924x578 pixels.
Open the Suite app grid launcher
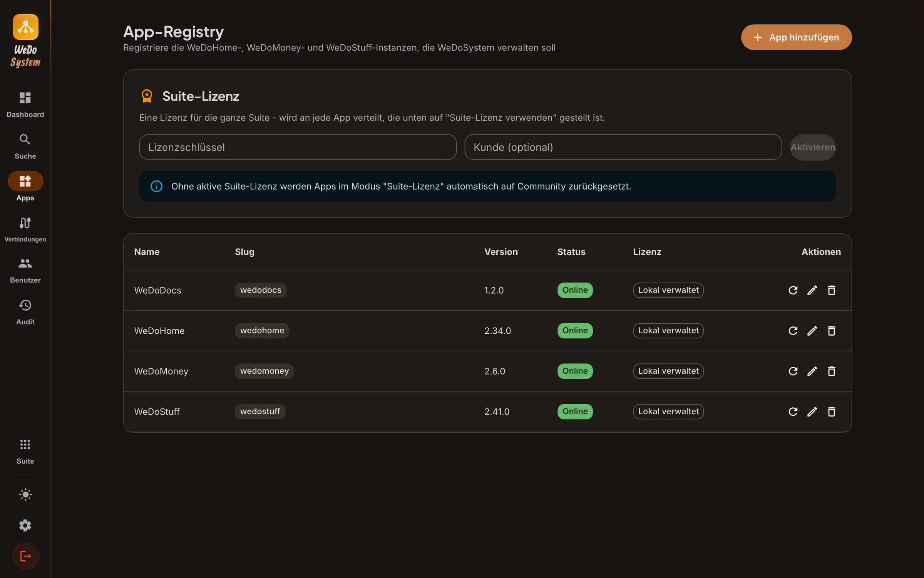click(25, 452)
